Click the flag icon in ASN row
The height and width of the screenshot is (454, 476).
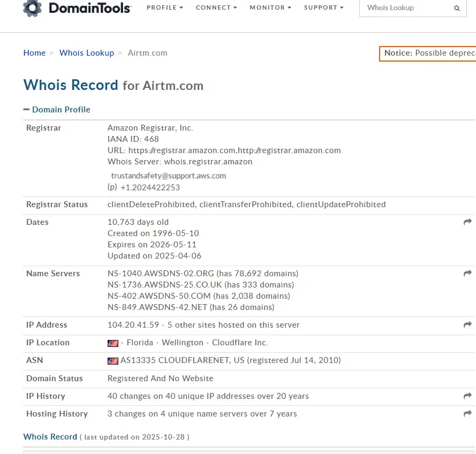[x=113, y=361]
